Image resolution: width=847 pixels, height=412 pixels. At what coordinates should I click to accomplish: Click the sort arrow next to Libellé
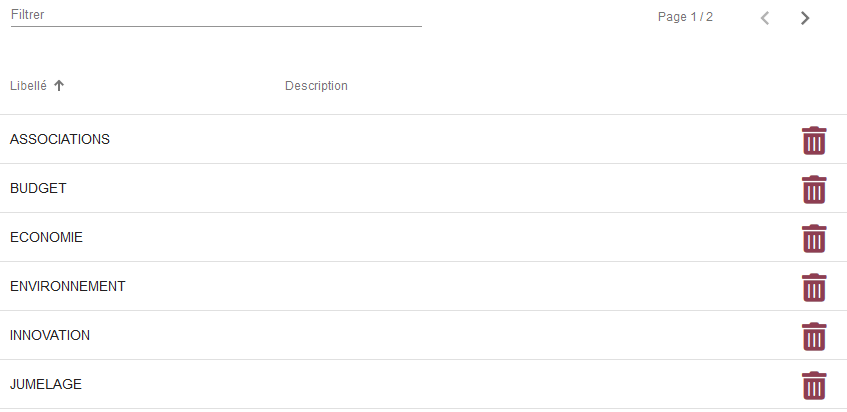tap(59, 86)
